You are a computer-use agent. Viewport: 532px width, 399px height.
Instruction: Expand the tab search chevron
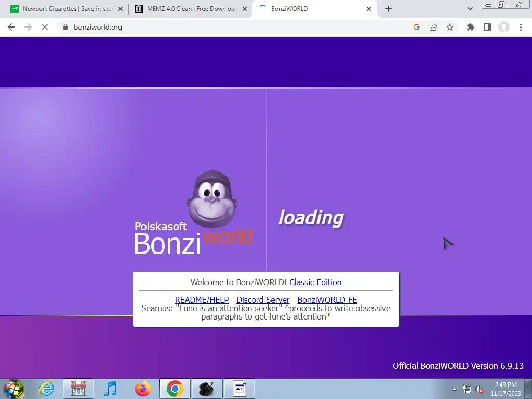(470, 9)
